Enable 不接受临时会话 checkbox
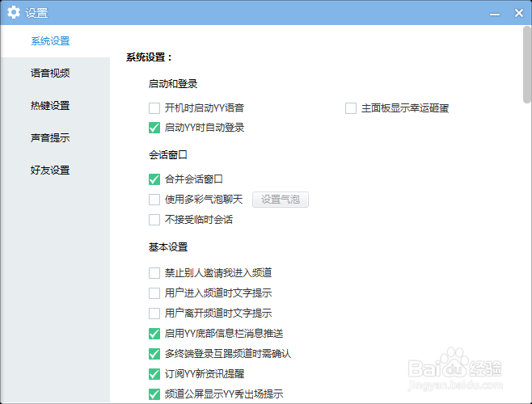The image size is (532, 404). (154, 220)
